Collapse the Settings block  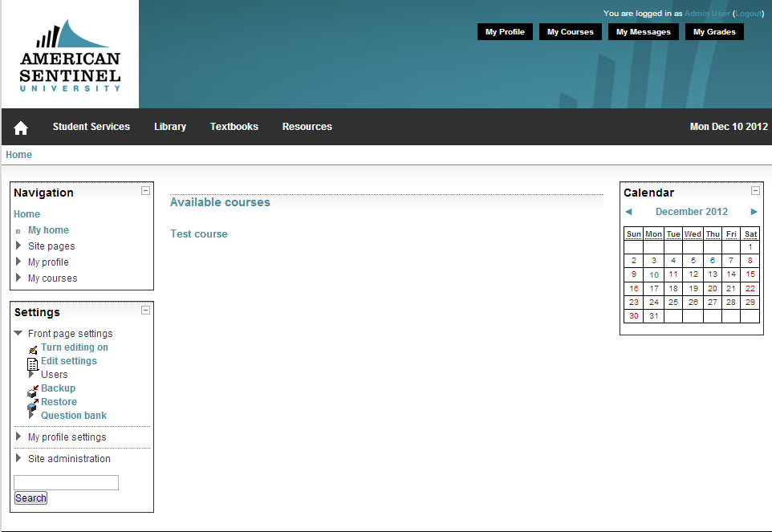[145, 310]
